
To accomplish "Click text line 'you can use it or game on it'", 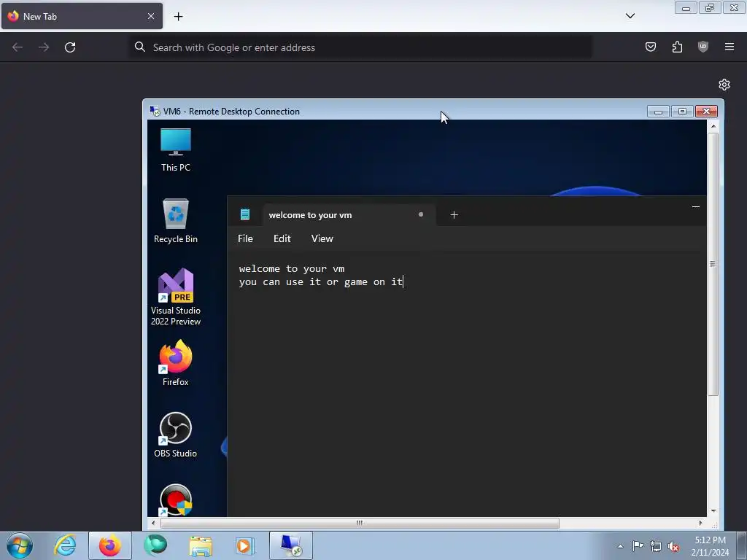I will tap(321, 282).
